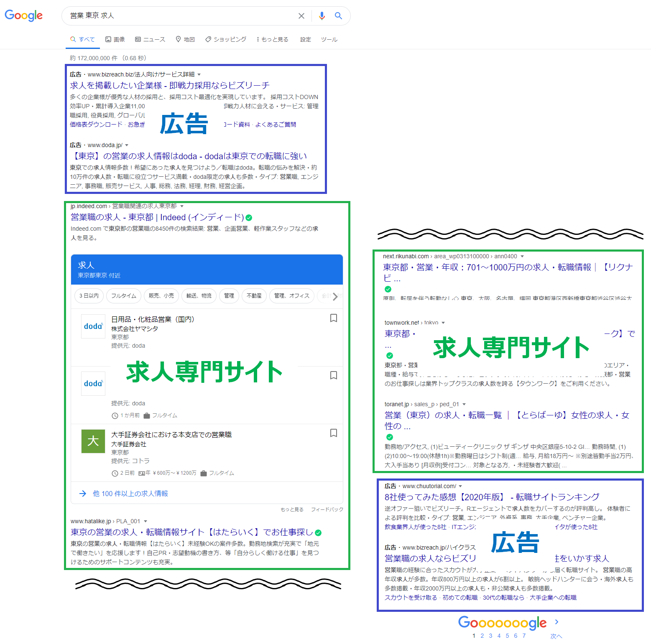Click green check badge beside Indeed result
Viewport: 651px width, 644px height.
pos(249,218)
